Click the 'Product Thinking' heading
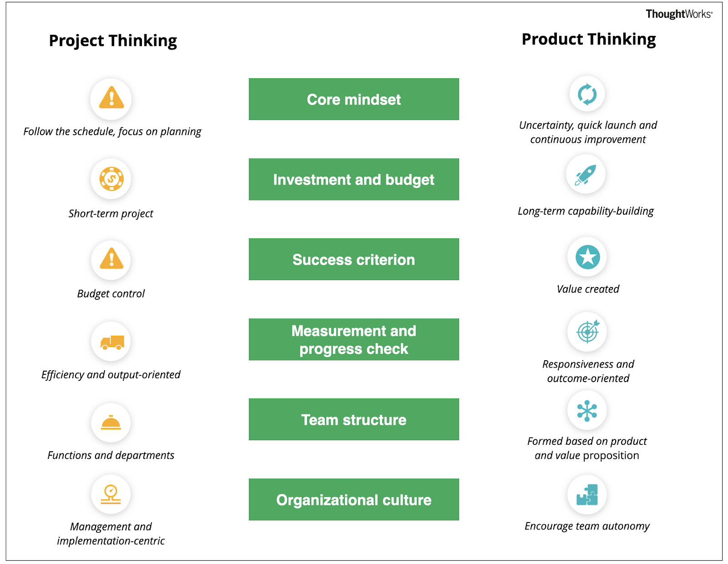The height and width of the screenshot is (564, 728). tap(588, 40)
